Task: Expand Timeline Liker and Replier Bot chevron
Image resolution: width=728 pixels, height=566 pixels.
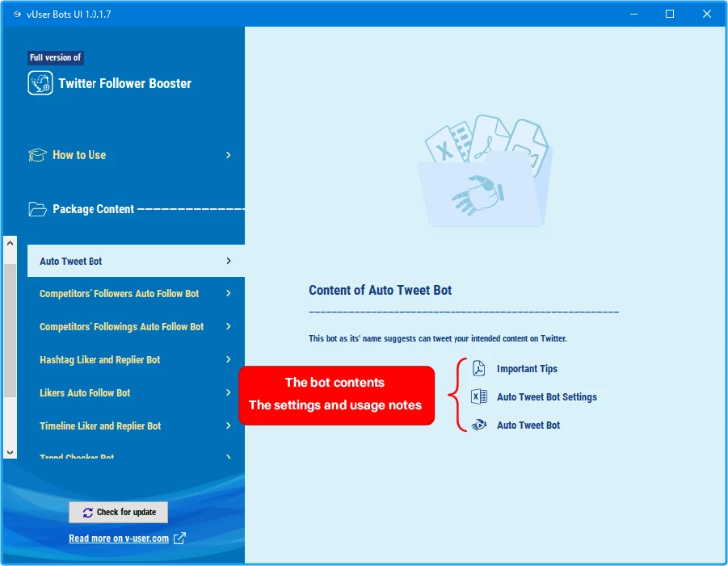Action: (228, 426)
